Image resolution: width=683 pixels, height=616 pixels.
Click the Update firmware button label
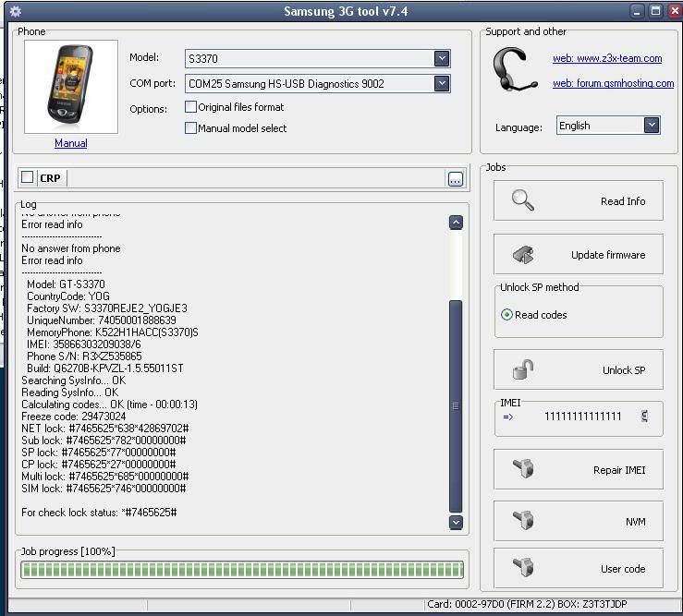click(608, 255)
